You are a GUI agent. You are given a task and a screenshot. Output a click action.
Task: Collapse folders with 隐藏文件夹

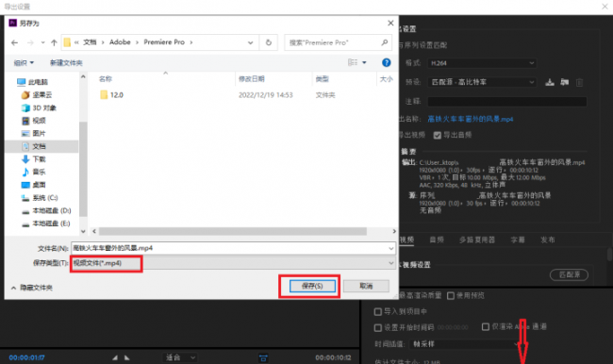[32, 288]
